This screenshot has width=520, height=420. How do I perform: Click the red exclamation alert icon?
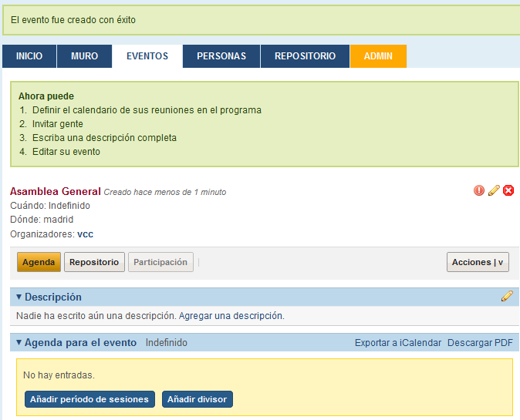point(479,190)
